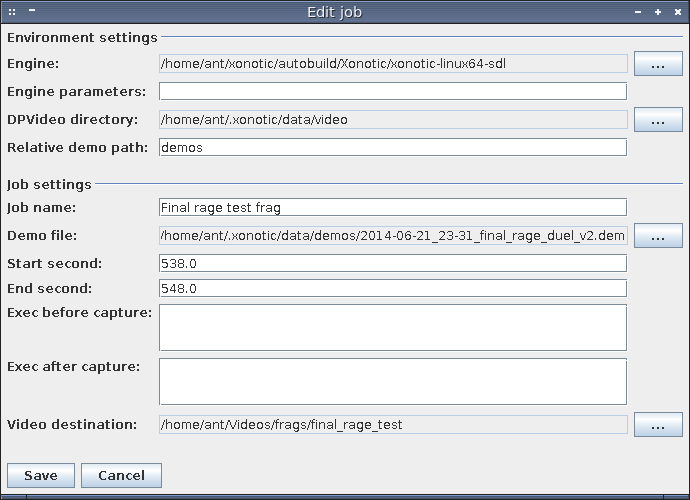690x500 pixels.
Task: Open window menu icon in title bar
Action: tap(12, 12)
